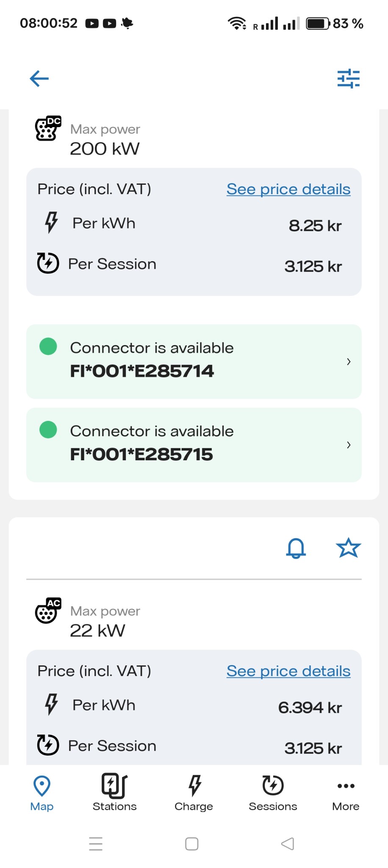Open the Sessions tab
Screen dimensions: 388x868
click(x=273, y=792)
